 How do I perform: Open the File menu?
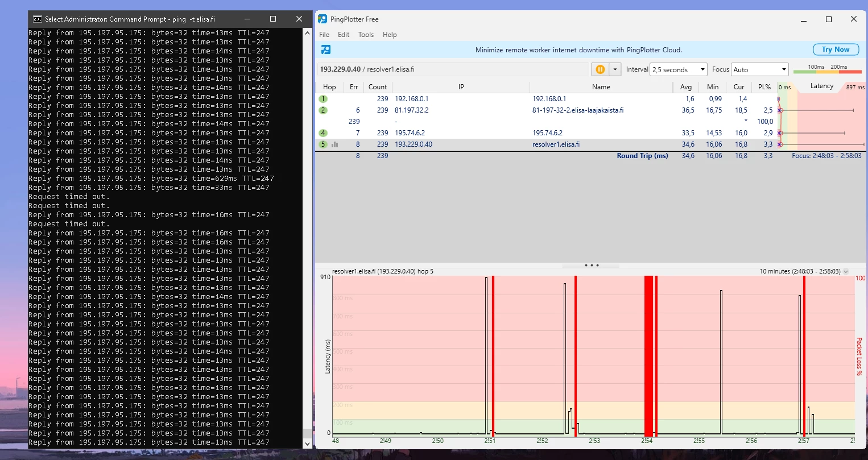point(324,35)
